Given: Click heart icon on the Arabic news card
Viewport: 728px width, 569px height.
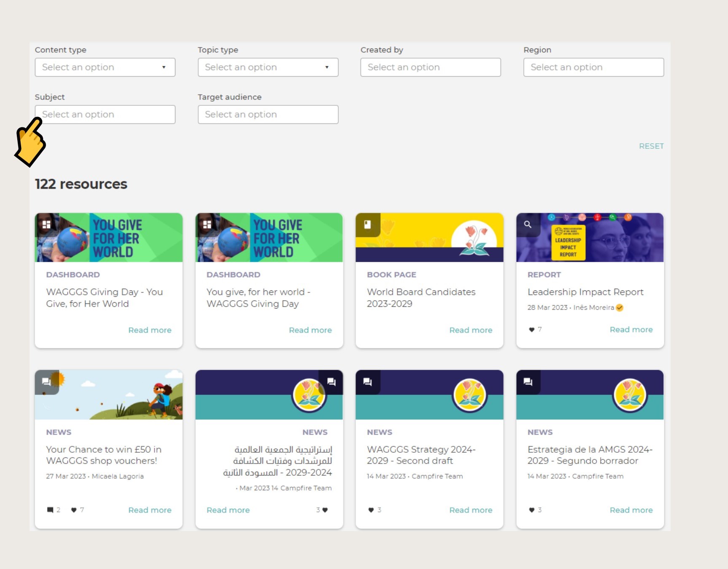Looking at the screenshot, I should point(325,510).
